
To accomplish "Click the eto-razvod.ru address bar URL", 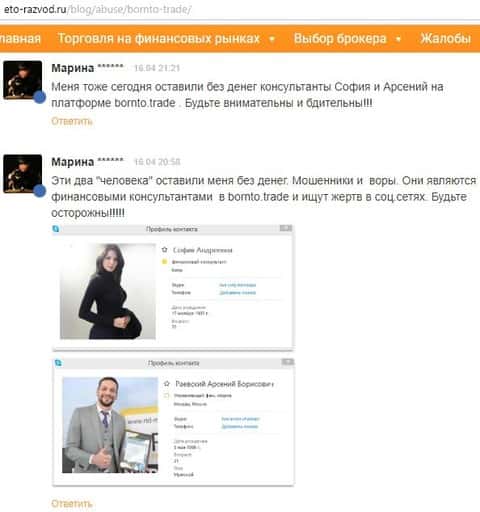I will [97, 9].
